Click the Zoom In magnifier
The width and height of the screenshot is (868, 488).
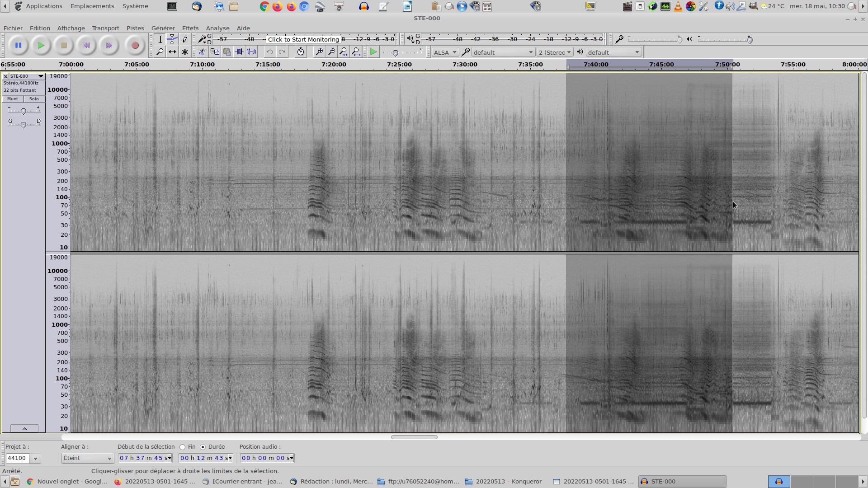point(319,52)
